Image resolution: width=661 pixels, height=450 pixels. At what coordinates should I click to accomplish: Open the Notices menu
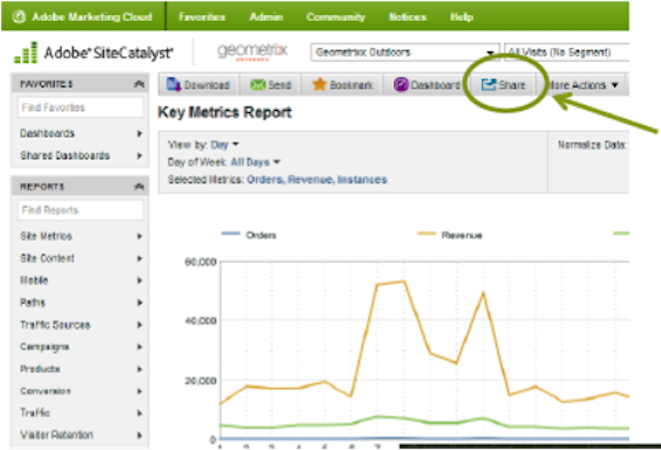[x=407, y=17]
